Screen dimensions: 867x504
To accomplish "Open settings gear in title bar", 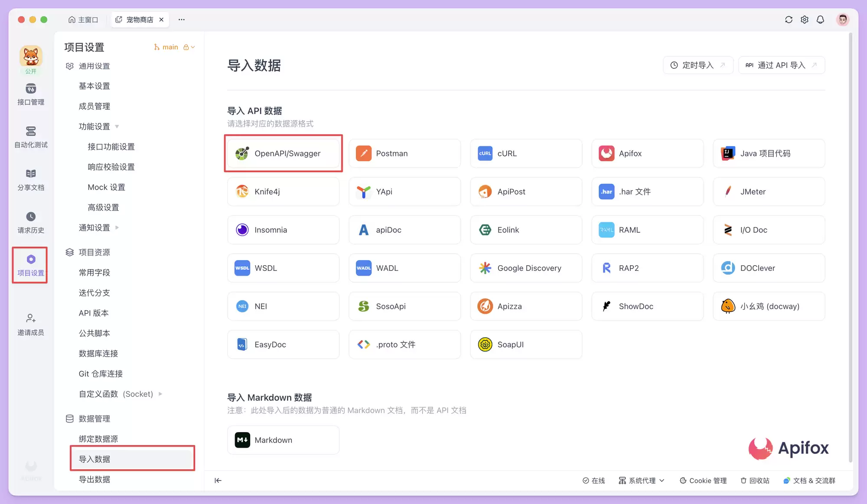I will pyautogui.click(x=805, y=20).
